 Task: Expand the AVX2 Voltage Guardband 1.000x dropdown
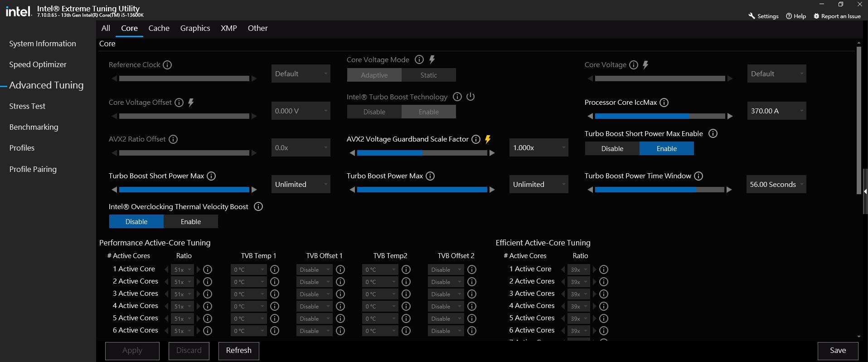[x=538, y=147]
